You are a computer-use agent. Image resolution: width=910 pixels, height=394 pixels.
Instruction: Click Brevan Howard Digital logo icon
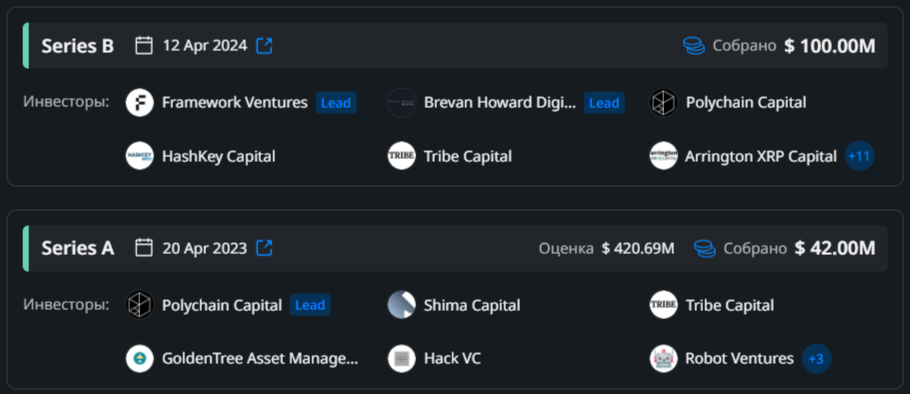402,103
